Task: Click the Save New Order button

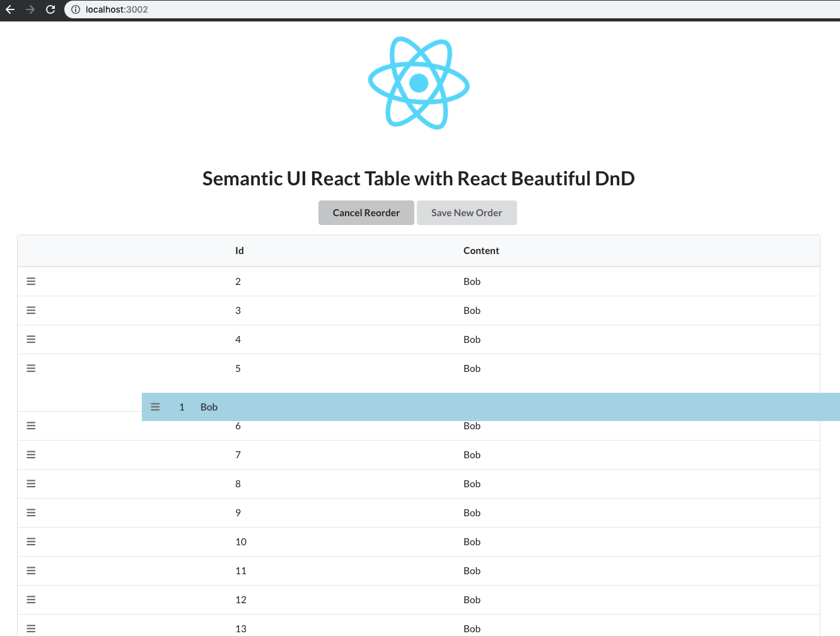Action: click(x=467, y=212)
